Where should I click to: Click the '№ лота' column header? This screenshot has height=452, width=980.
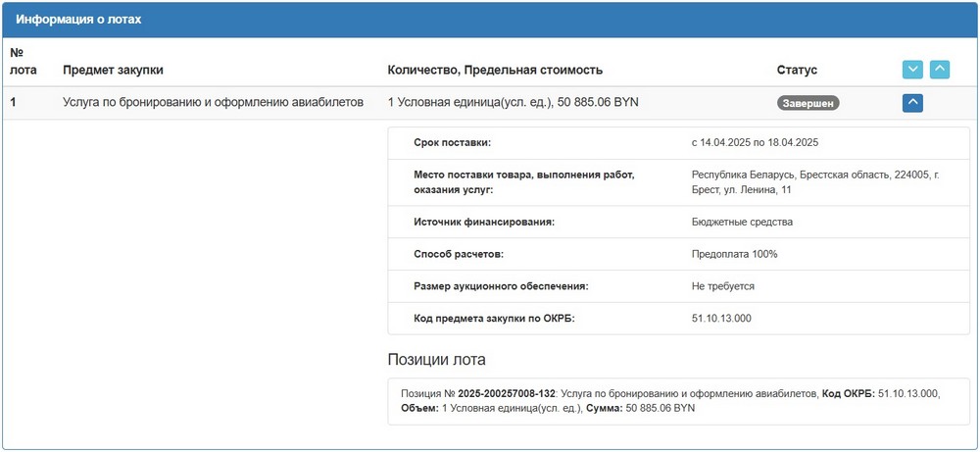pos(23,61)
